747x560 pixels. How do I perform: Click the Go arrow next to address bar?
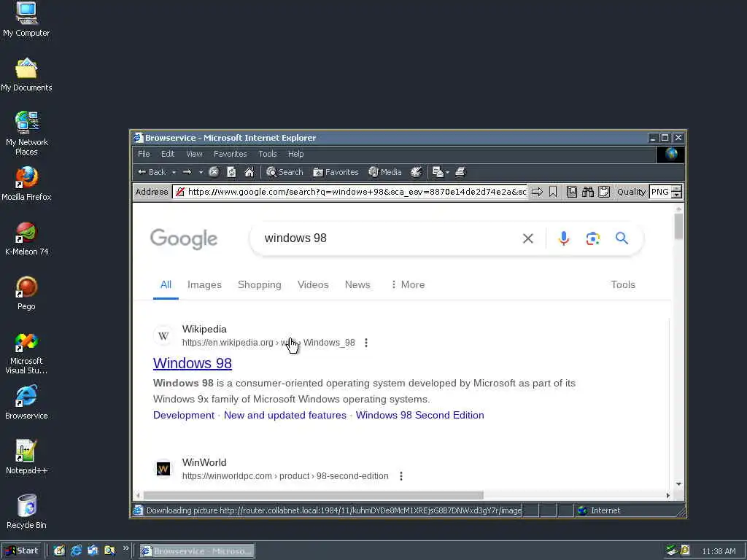pyautogui.click(x=537, y=192)
